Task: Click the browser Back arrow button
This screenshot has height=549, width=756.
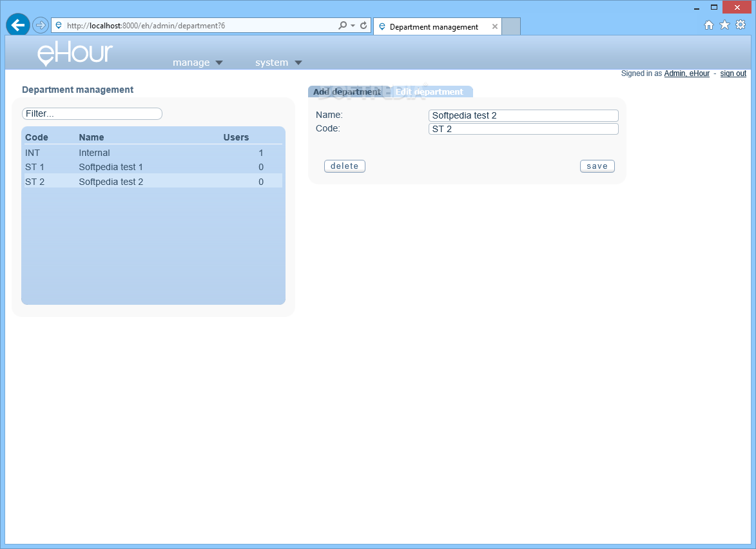Action: point(18,24)
